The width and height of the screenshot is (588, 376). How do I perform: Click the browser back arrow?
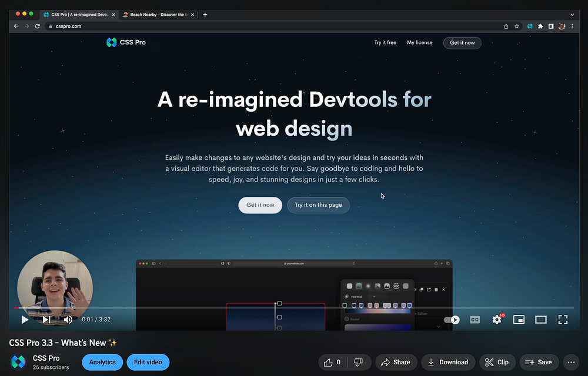point(16,26)
